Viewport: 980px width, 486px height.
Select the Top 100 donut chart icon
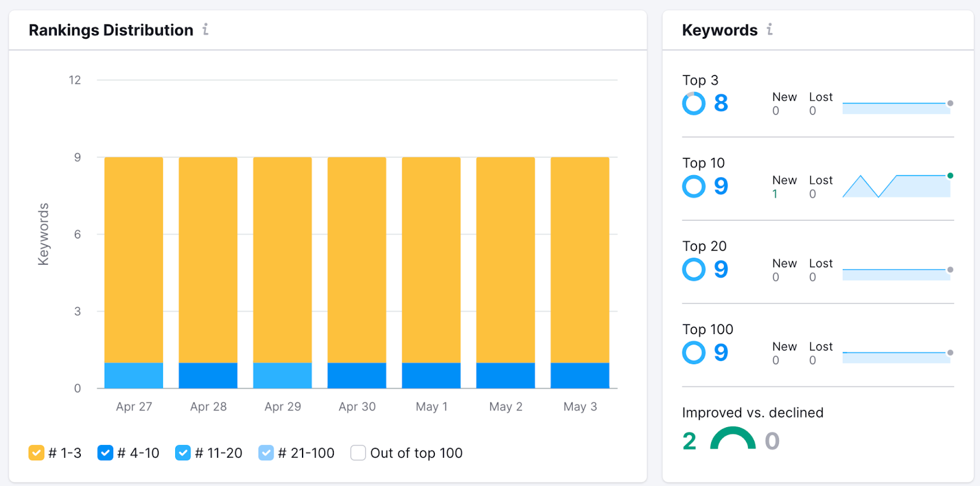(694, 352)
